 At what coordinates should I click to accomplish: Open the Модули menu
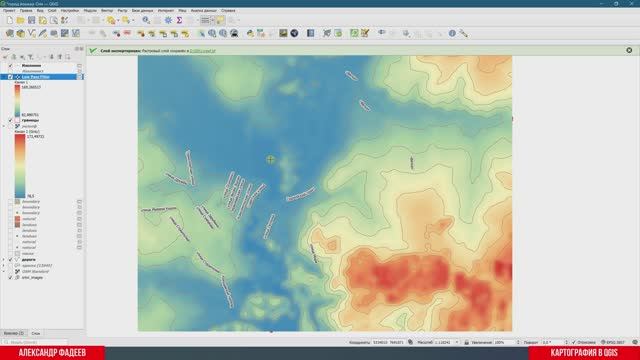point(90,10)
